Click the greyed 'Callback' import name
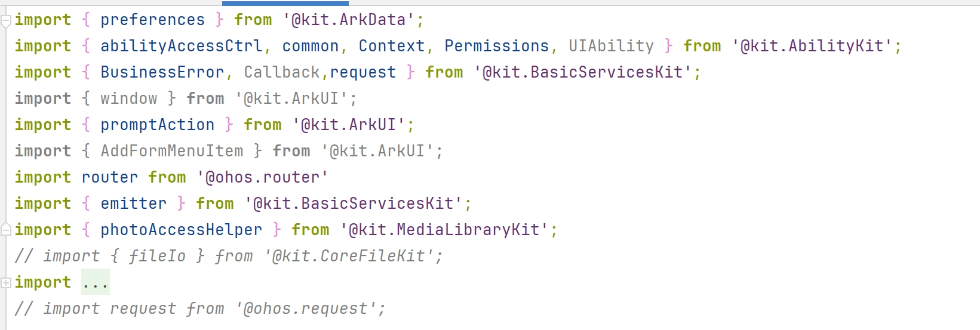980x330 pixels. [282, 72]
